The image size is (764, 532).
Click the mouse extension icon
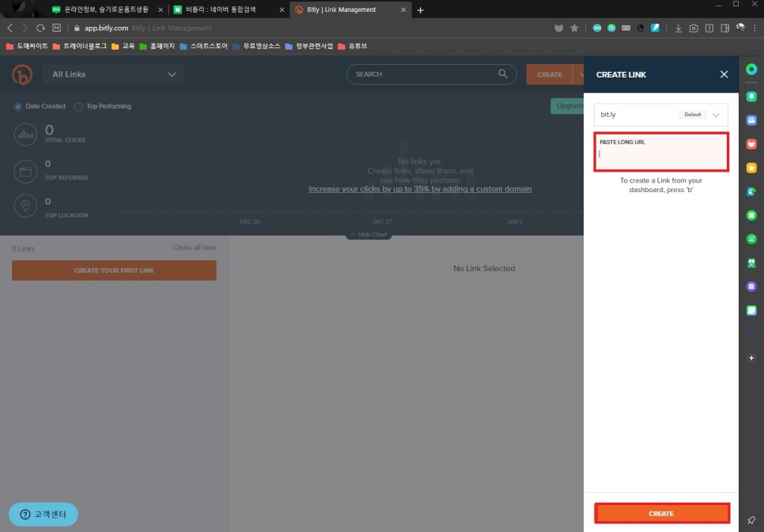[x=641, y=28]
